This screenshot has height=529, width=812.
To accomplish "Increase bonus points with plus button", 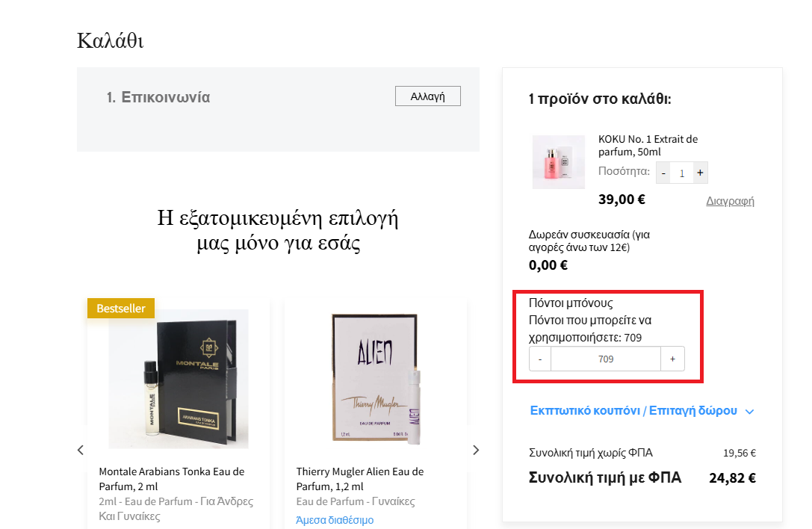I will click(x=673, y=359).
